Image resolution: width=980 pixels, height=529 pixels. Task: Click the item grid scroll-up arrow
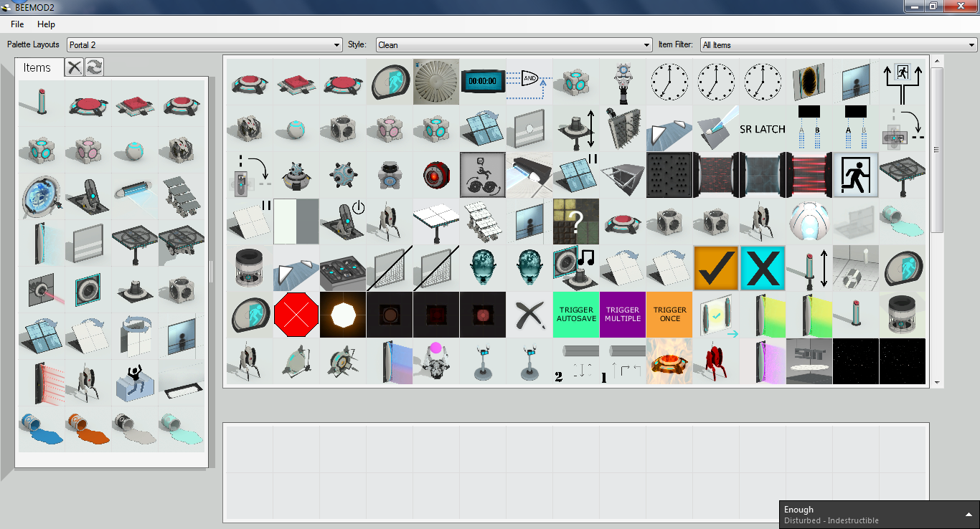[937, 61]
